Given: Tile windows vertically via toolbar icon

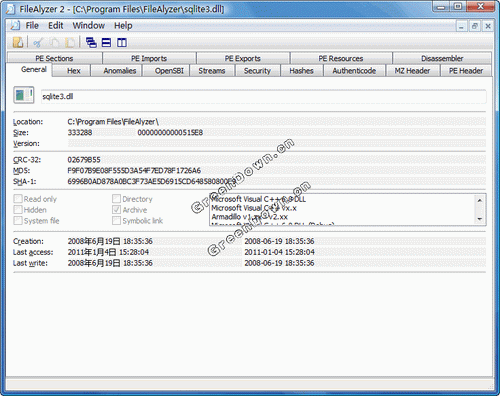Looking at the screenshot, I should click(122, 42).
